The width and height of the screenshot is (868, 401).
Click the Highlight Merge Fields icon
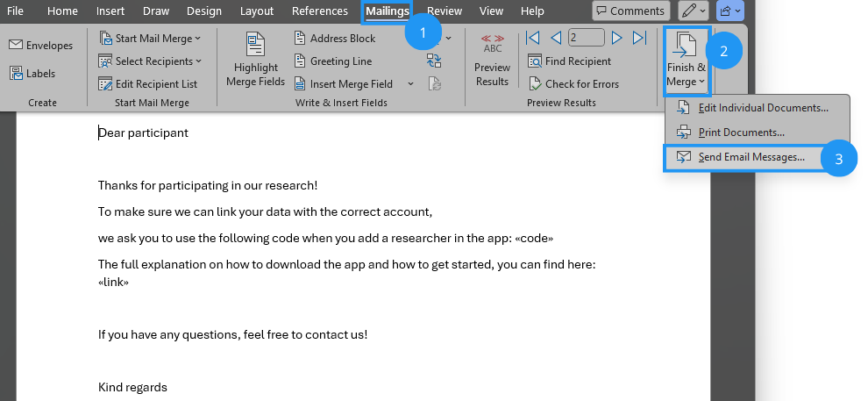click(x=255, y=44)
